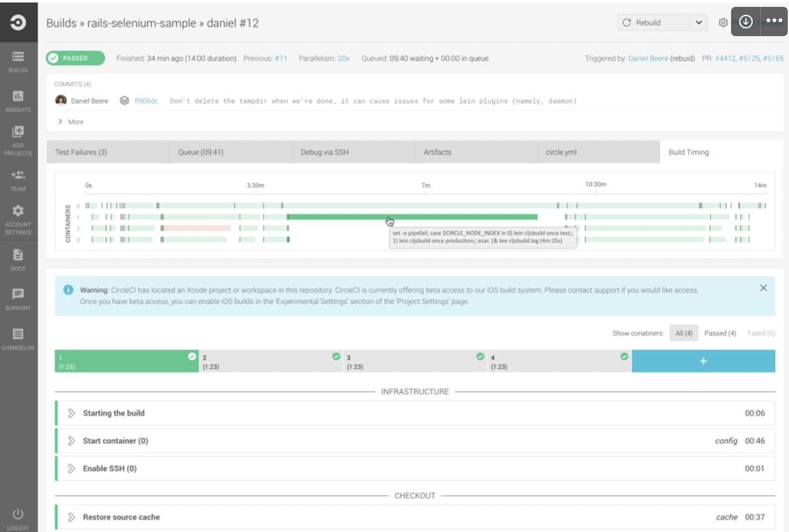The width and height of the screenshot is (789, 532).
Task: Select container 2 tab
Action: click(x=271, y=361)
